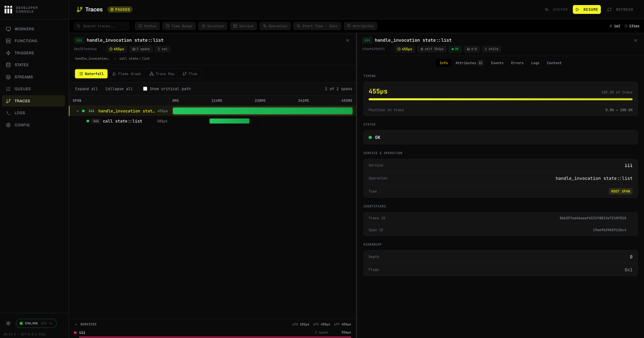Click the handle_invocation green waterfall bar
The image size is (644, 338).
pos(263,111)
